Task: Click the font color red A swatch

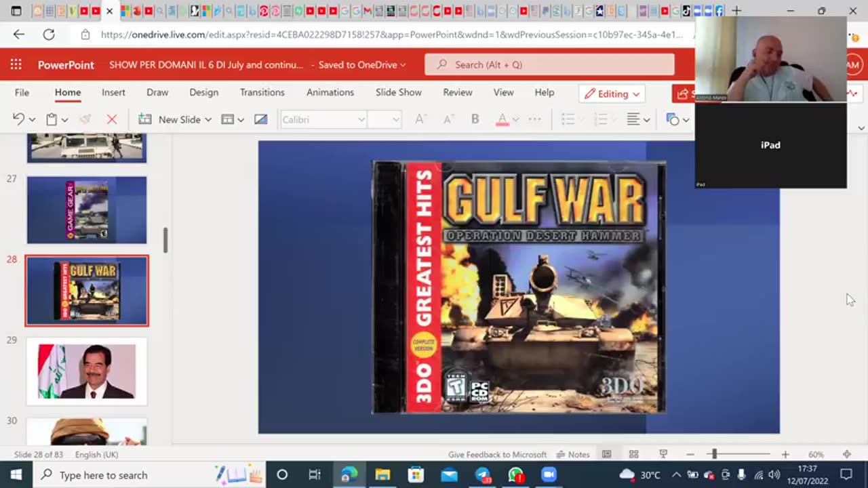Action: 502,119
